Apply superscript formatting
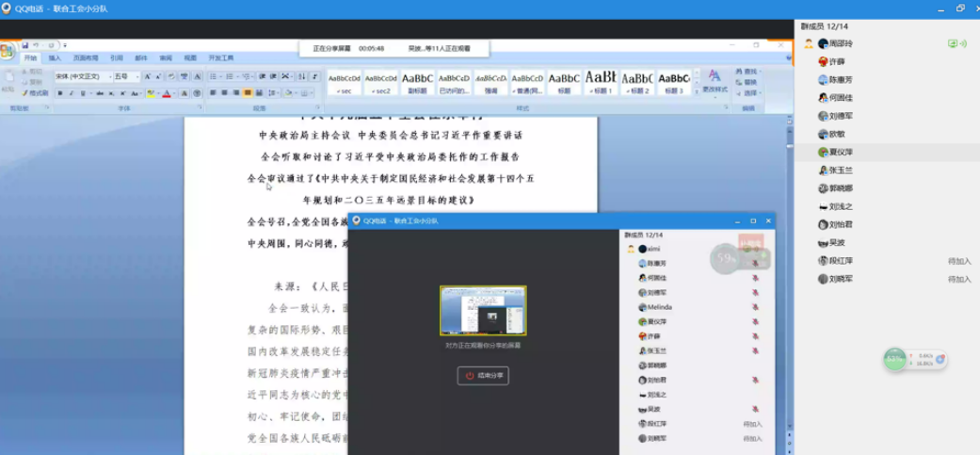This screenshot has height=455, width=980. 122,93
